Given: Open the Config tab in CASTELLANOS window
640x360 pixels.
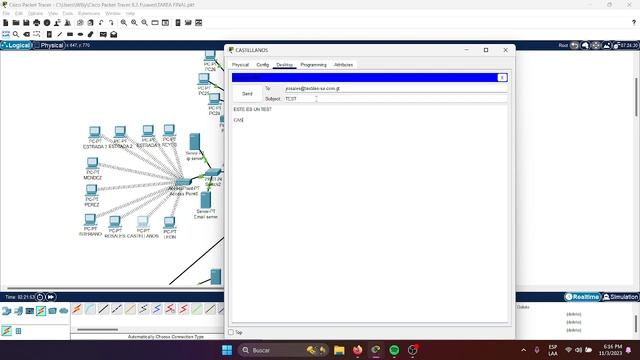Looking at the screenshot, I should coord(262,65).
